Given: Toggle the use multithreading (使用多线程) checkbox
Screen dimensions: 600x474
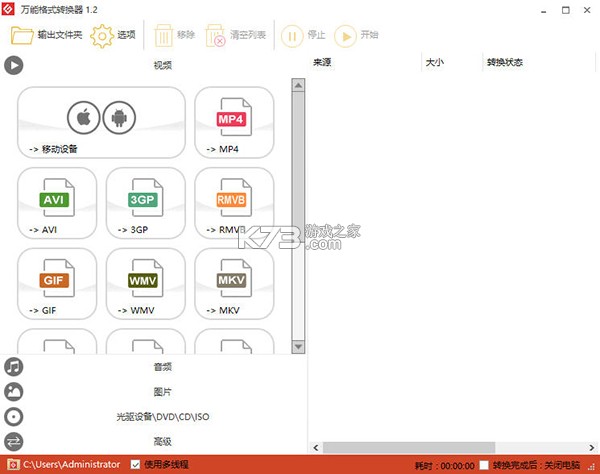Looking at the screenshot, I should click(135, 465).
